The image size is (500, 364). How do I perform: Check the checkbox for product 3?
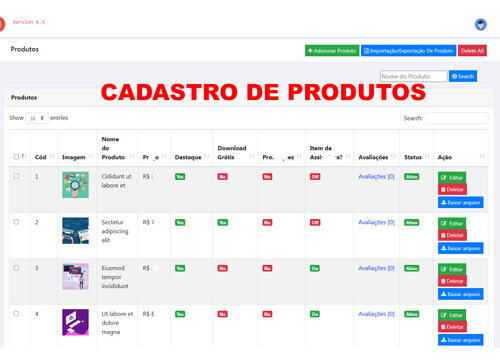16,268
